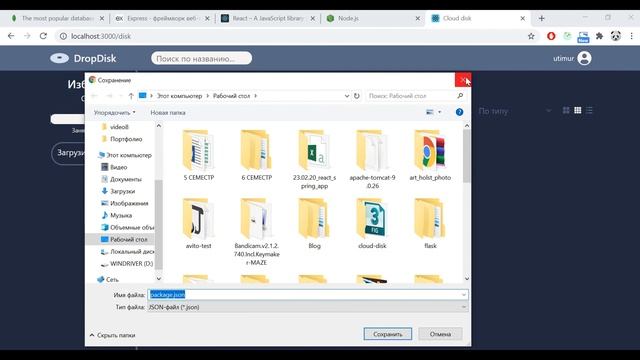This screenshot has width=640, height=360.
Task: Click the 'Загрузить' button on DropDisk page
Action: pyautogui.click(x=69, y=153)
